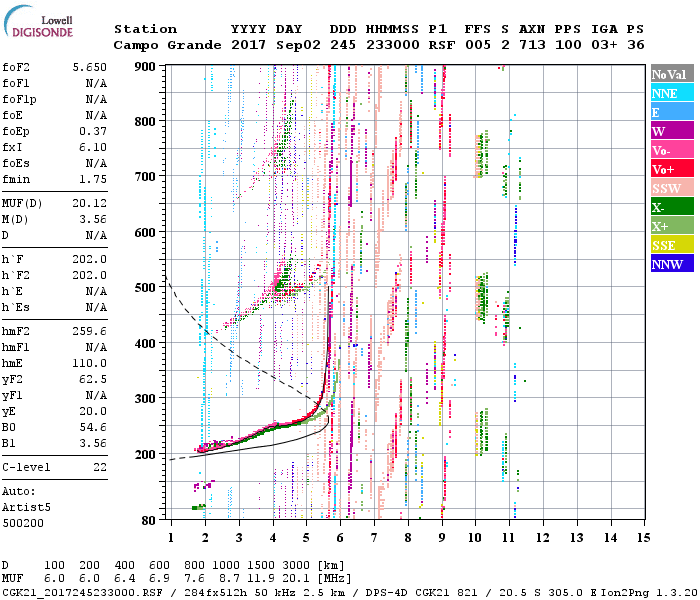The height and width of the screenshot is (600, 700).
Task: Select the W purple legend entry
Action: pos(670,132)
